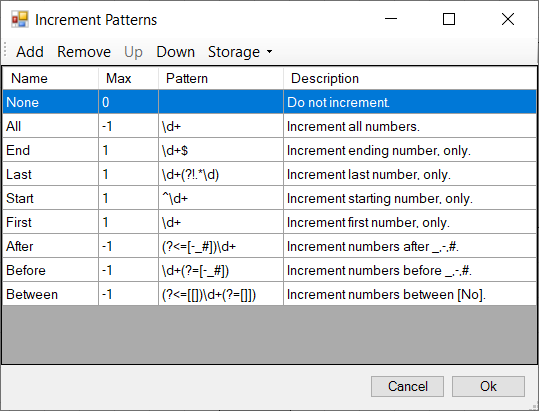Cancel the dialog
Screen dimensions: 539x411
407,386
